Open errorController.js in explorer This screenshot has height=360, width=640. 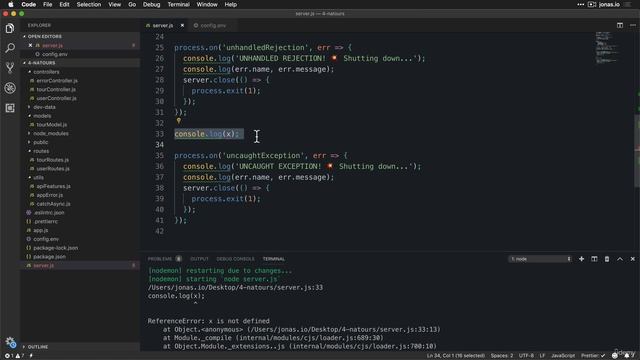[57, 81]
